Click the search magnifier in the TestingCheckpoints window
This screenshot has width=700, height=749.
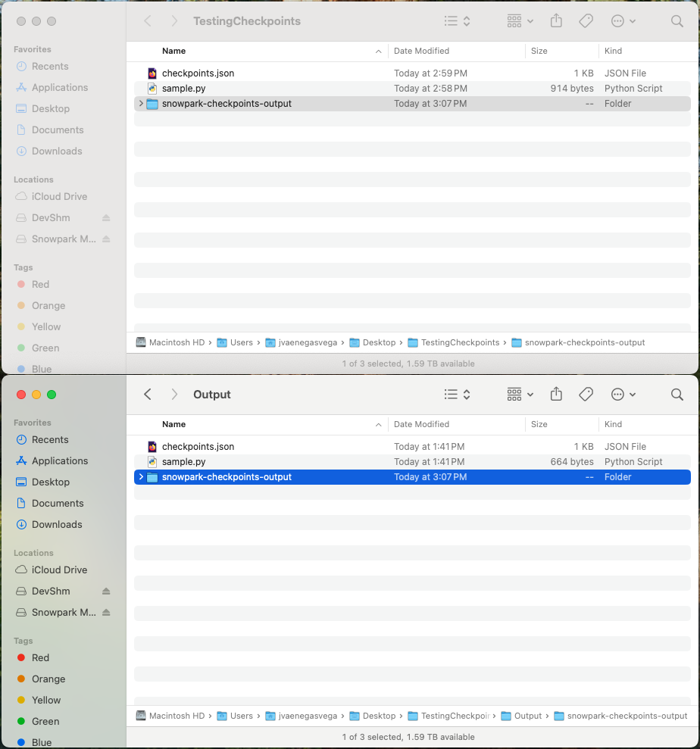click(x=677, y=21)
